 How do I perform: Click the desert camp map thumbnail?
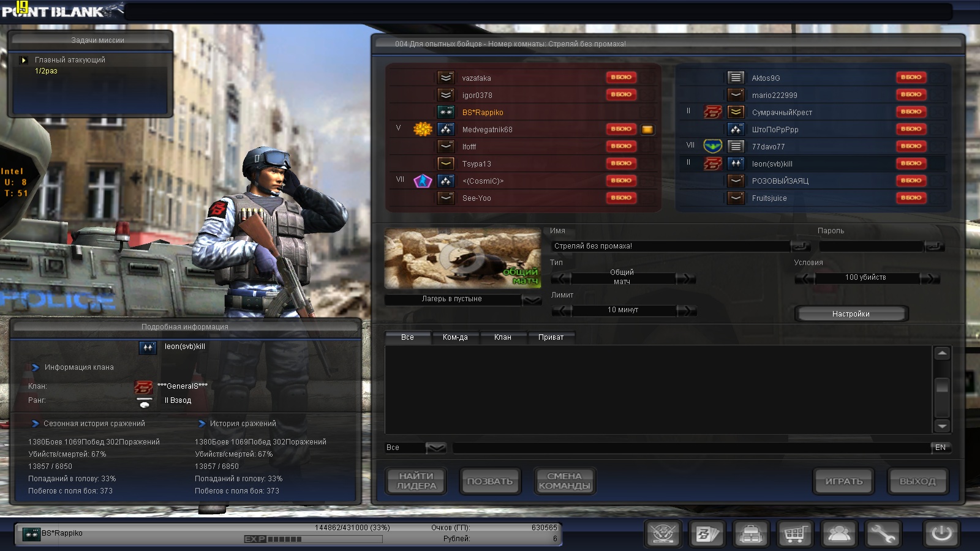462,258
